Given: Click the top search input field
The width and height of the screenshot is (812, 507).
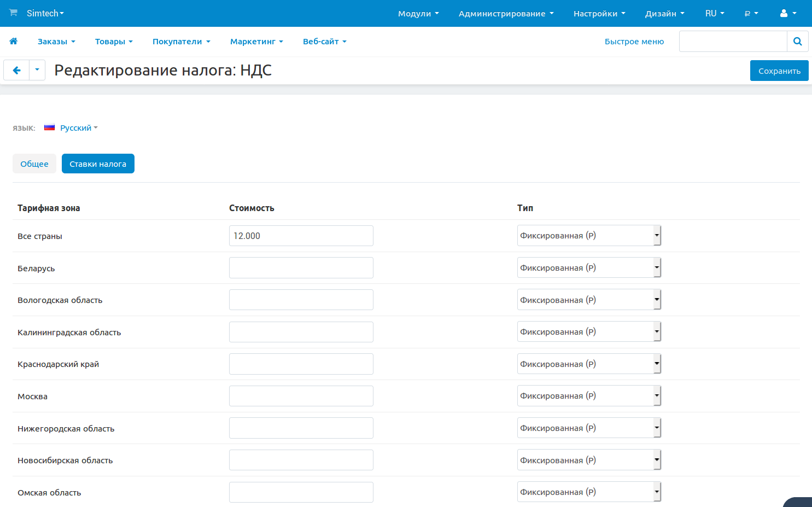Looking at the screenshot, I should [x=733, y=41].
